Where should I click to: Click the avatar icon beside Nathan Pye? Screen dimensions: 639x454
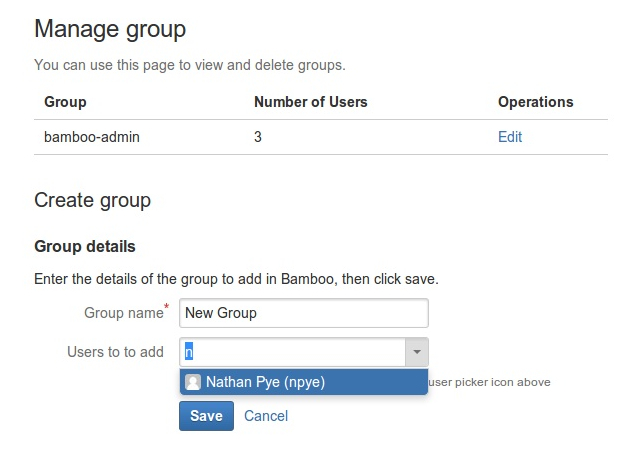pyautogui.click(x=193, y=382)
